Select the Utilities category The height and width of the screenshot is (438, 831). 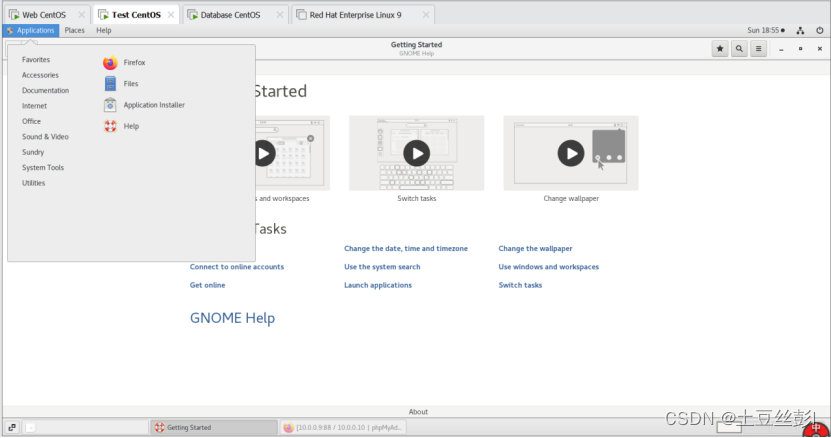click(x=33, y=183)
